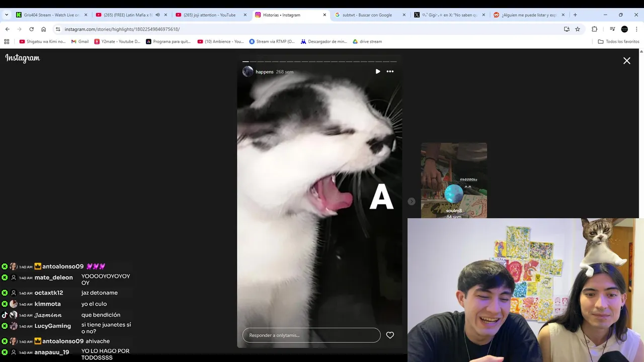Open the soulm8 highlight thumbnail
The height and width of the screenshot is (362, 644).
(x=454, y=180)
